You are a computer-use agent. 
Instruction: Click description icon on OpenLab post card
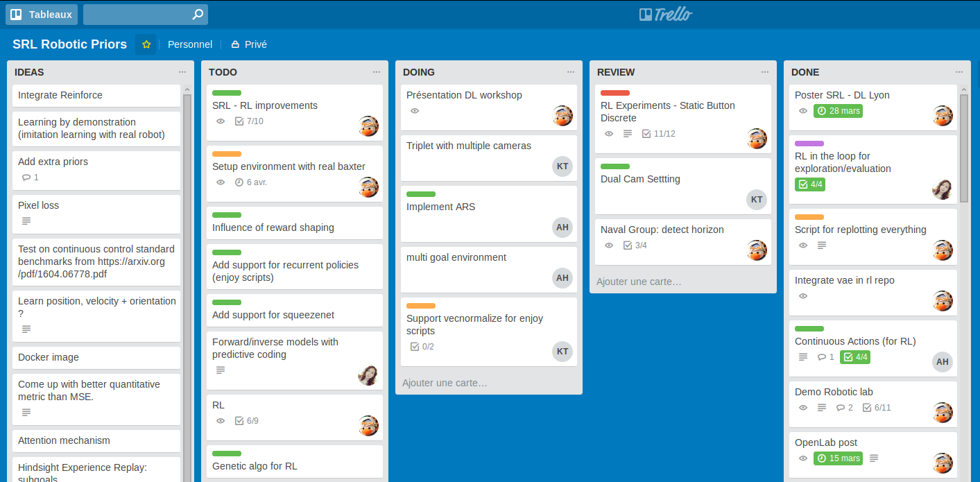point(874,458)
